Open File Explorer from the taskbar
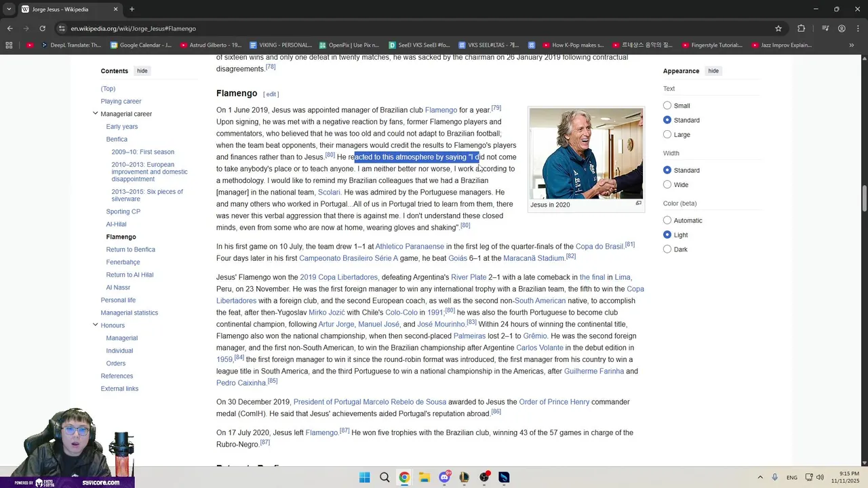Viewport: 868px width, 488px height. click(425, 477)
